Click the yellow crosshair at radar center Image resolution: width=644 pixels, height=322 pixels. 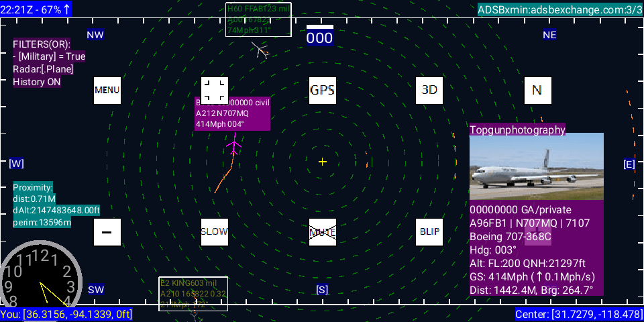tap(323, 162)
